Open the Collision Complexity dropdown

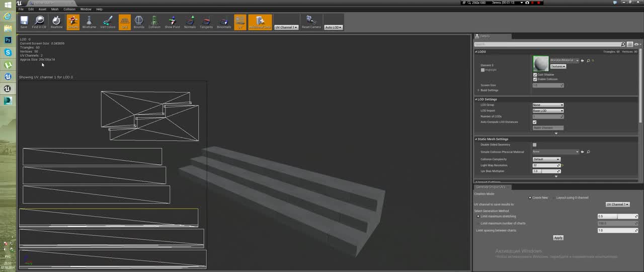[546, 159]
